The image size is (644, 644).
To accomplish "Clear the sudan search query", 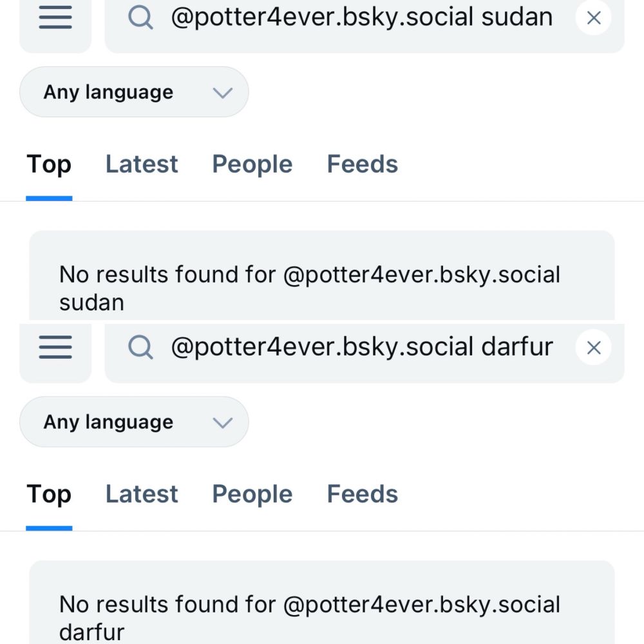I will click(x=594, y=18).
